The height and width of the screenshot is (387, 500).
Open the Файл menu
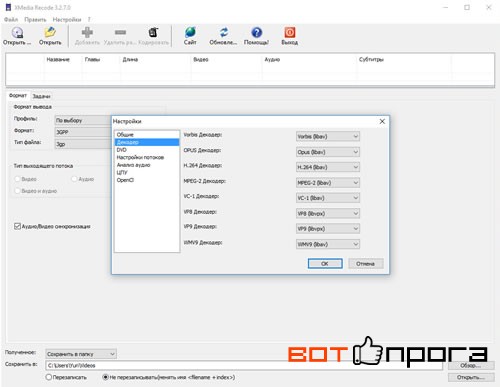[x=11, y=19]
